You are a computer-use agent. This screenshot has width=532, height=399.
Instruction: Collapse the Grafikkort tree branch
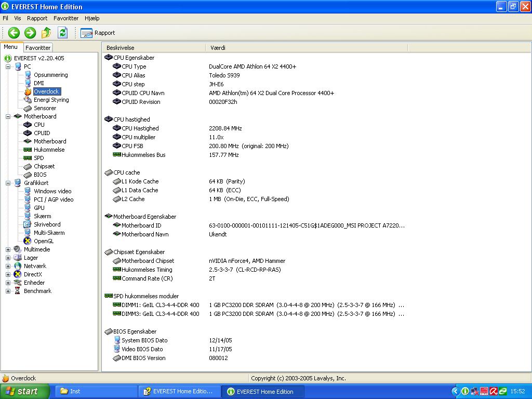pos(8,183)
